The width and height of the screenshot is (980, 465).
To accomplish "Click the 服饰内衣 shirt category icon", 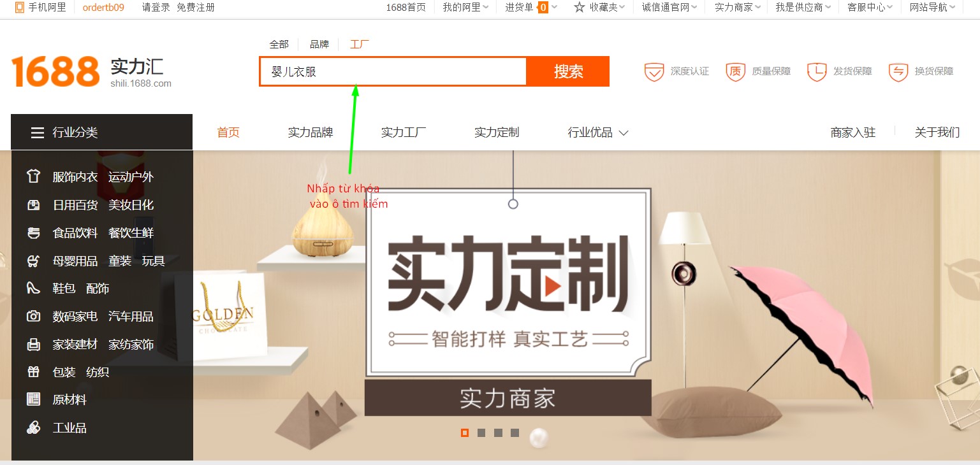I will 34,176.
